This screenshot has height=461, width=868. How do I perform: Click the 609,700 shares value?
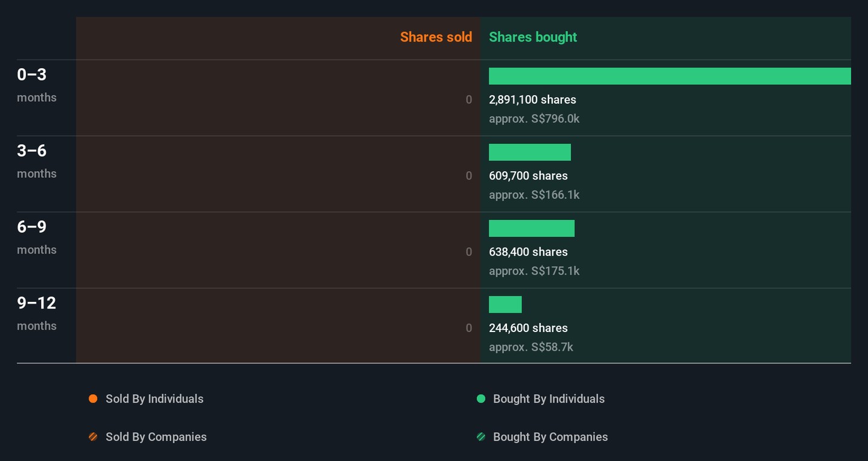(x=528, y=176)
